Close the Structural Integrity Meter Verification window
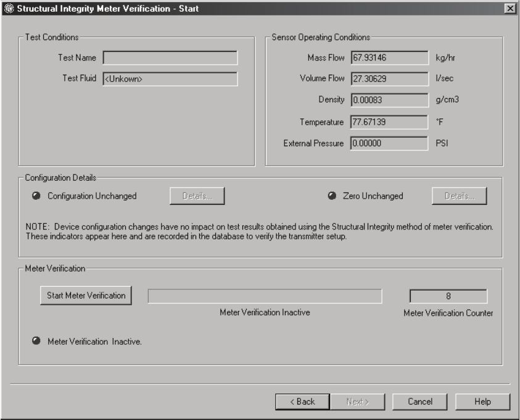Viewport: 520px width, 420px height. pos(509,7)
